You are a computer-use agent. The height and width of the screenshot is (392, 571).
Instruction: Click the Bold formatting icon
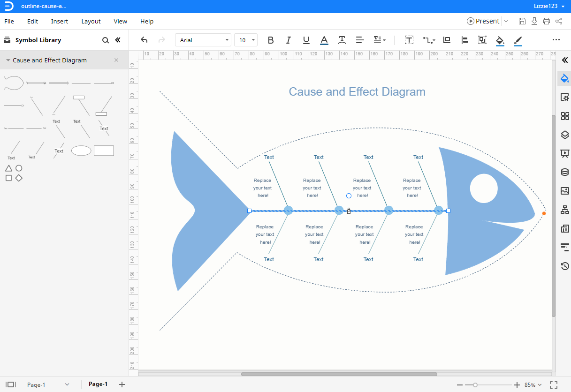point(271,40)
